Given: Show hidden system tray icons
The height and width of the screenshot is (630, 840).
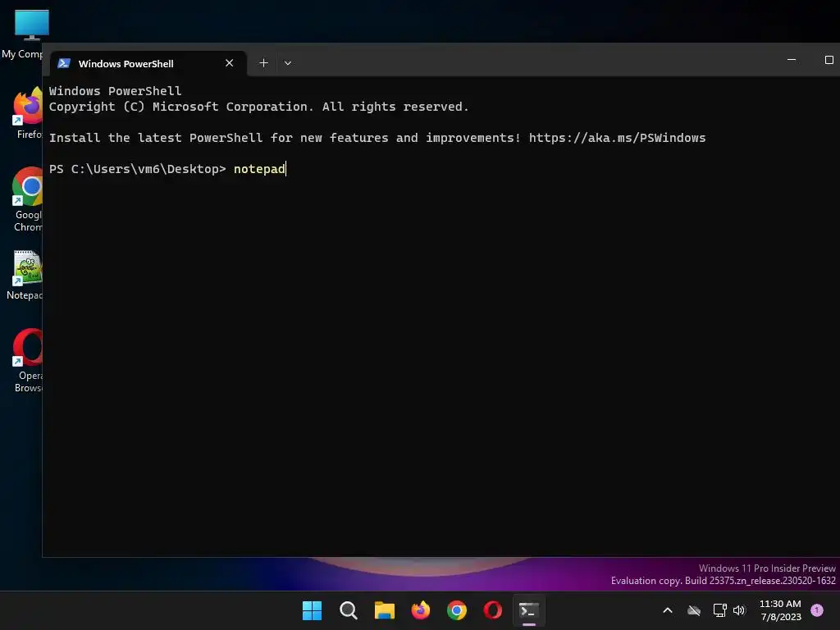Looking at the screenshot, I should [668, 610].
